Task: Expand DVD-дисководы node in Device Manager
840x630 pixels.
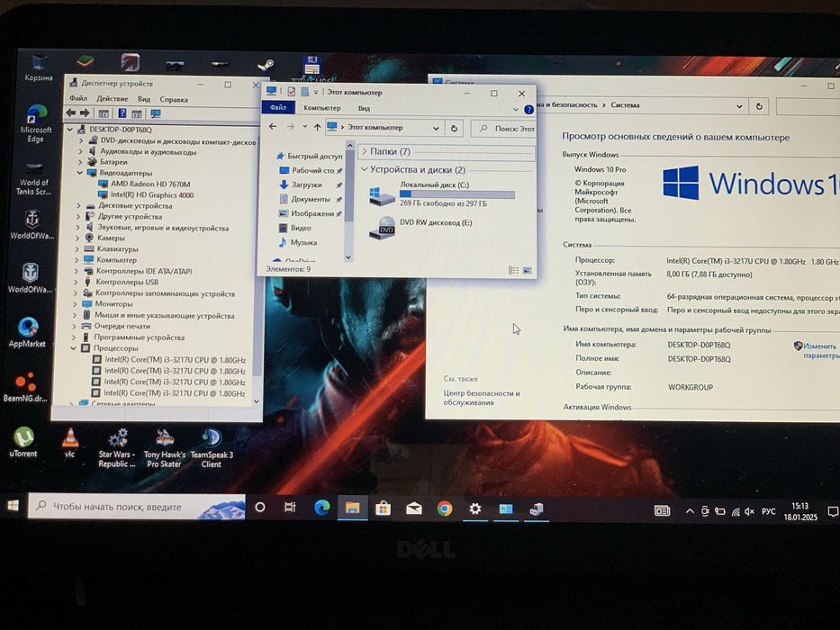Action: click(81, 141)
